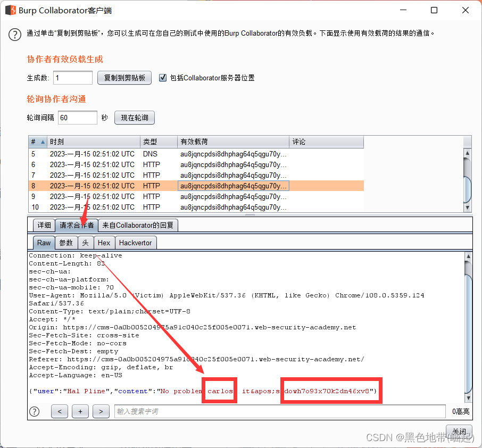482x448 pixels.
Task: Sort by the # column header
Action: click(x=38, y=142)
